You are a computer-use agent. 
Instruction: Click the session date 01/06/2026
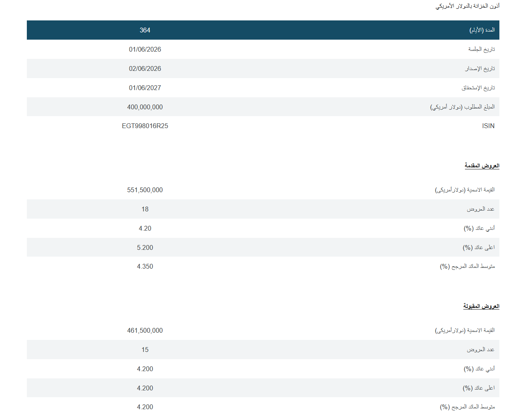pos(145,49)
